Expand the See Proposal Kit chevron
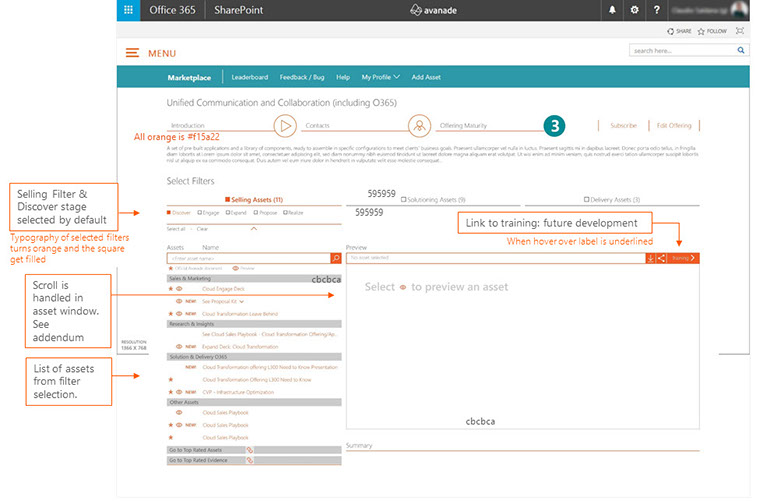763x502 pixels. click(242, 301)
